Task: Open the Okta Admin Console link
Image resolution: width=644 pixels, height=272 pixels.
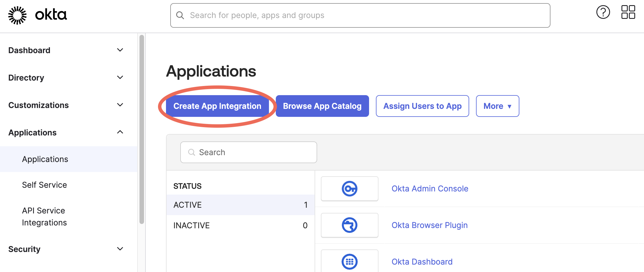Action: pos(430,189)
